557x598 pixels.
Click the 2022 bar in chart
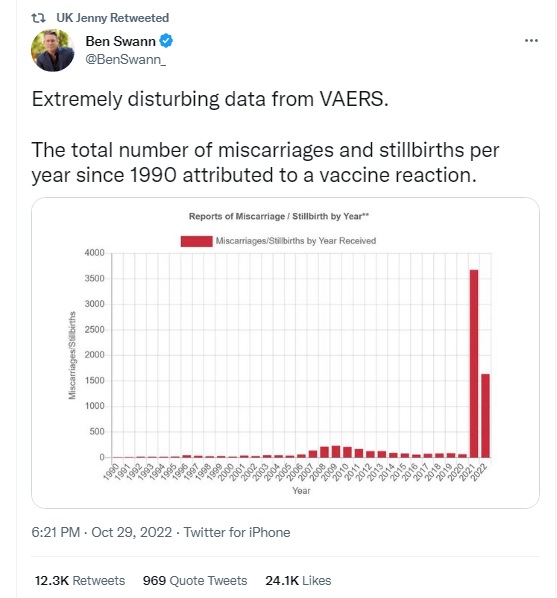pyautogui.click(x=485, y=416)
